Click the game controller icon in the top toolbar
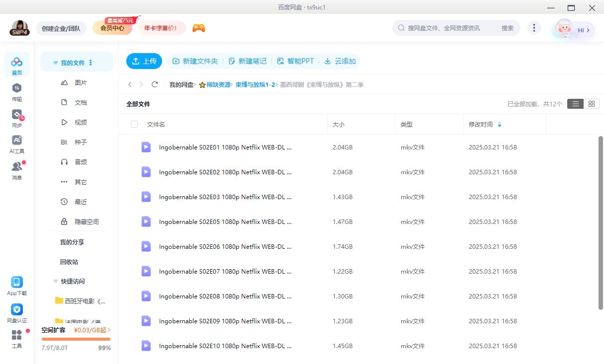Screen dimensions: 604x364 (x=198, y=28)
